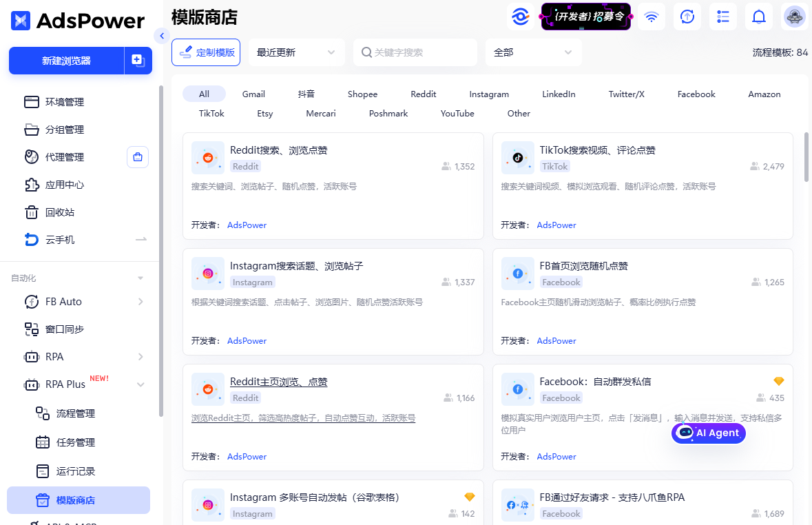Select the YouTube category tab
Viewport: 812px width, 525px height.
(457, 113)
